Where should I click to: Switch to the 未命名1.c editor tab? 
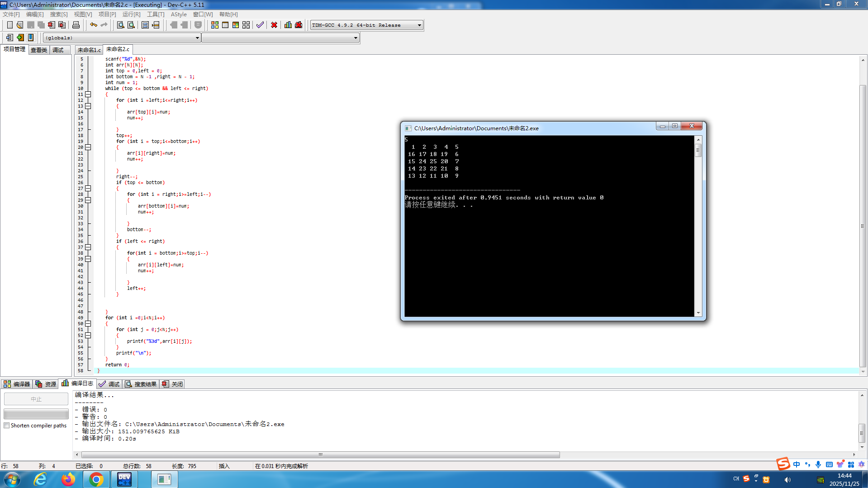tap(89, 50)
